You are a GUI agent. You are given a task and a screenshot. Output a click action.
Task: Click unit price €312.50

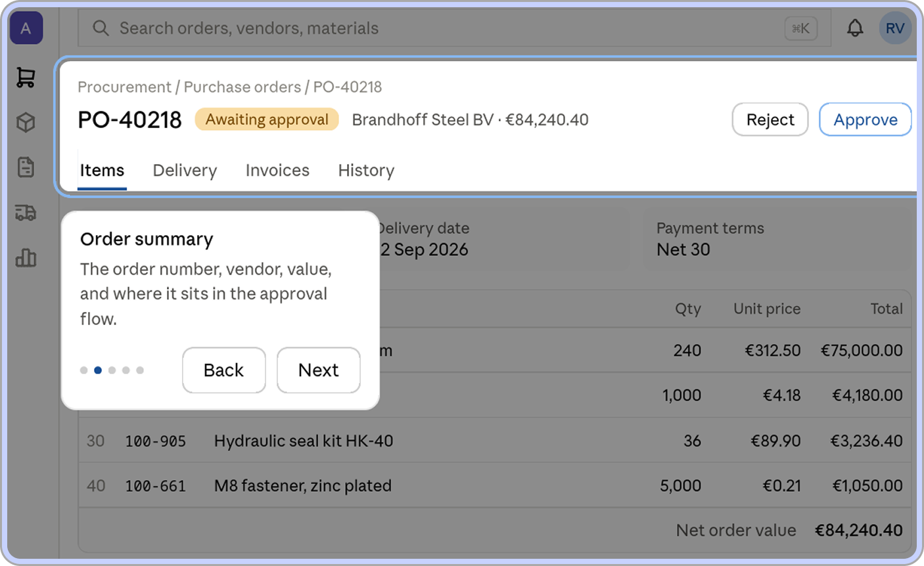point(772,351)
